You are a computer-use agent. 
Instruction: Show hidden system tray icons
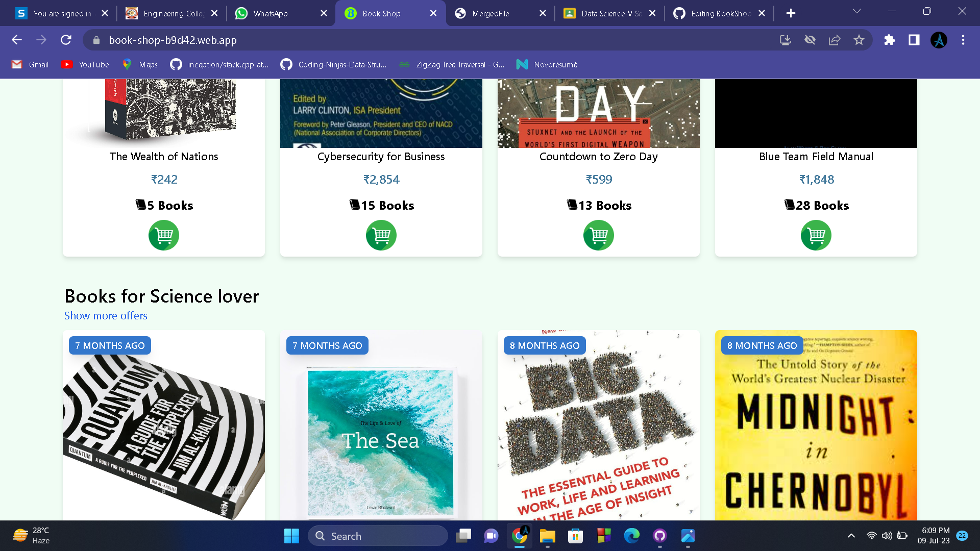(x=851, y=536)
